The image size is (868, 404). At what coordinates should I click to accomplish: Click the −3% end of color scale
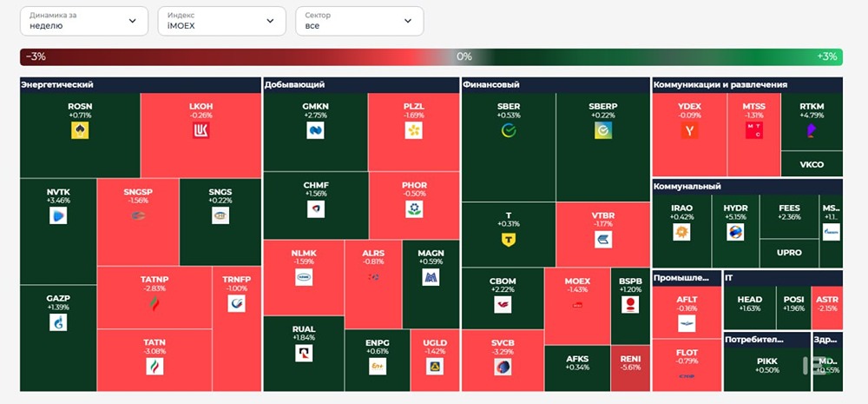point(35,56)
